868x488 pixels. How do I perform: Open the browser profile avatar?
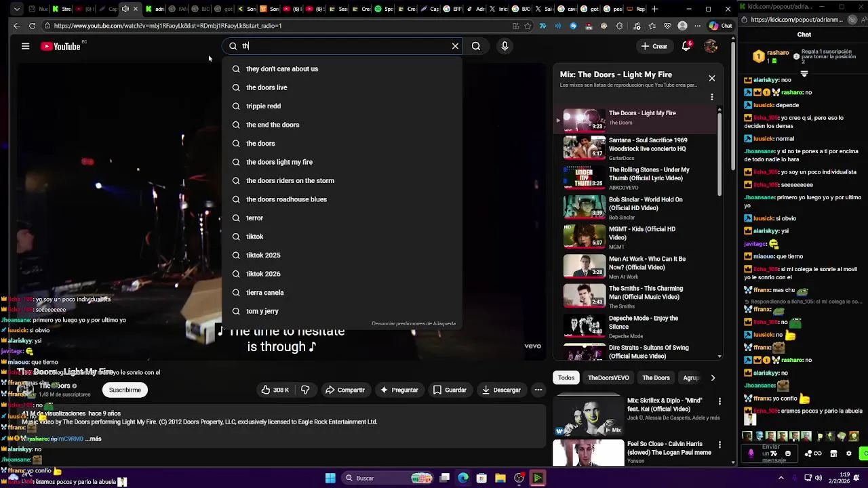[x=682, y=26]
